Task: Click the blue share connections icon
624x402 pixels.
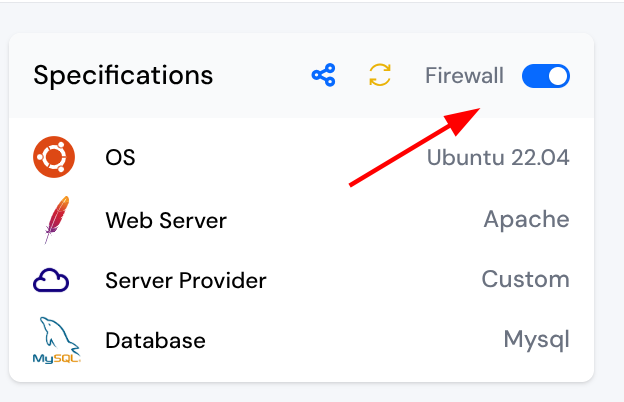Action: coord(323,75)
